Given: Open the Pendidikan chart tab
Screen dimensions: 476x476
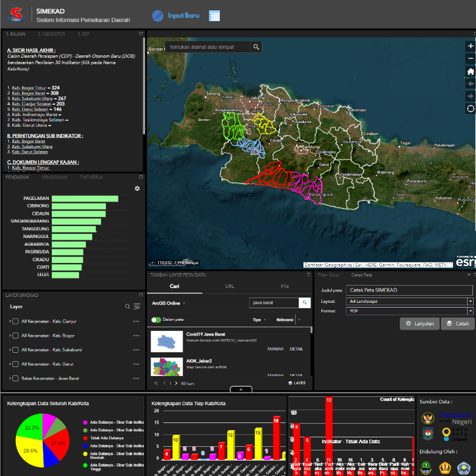Looking at the screenshot, I should pyautogui.click(x=54, y=177).
